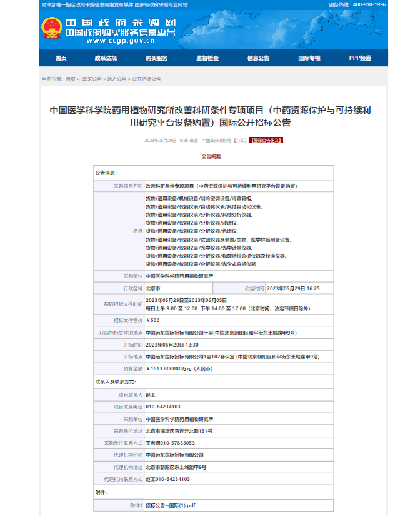Select address 北京市海淀区马连洼北路151号
The width and height of the screenshot is (420, 516).
(179, 431)
